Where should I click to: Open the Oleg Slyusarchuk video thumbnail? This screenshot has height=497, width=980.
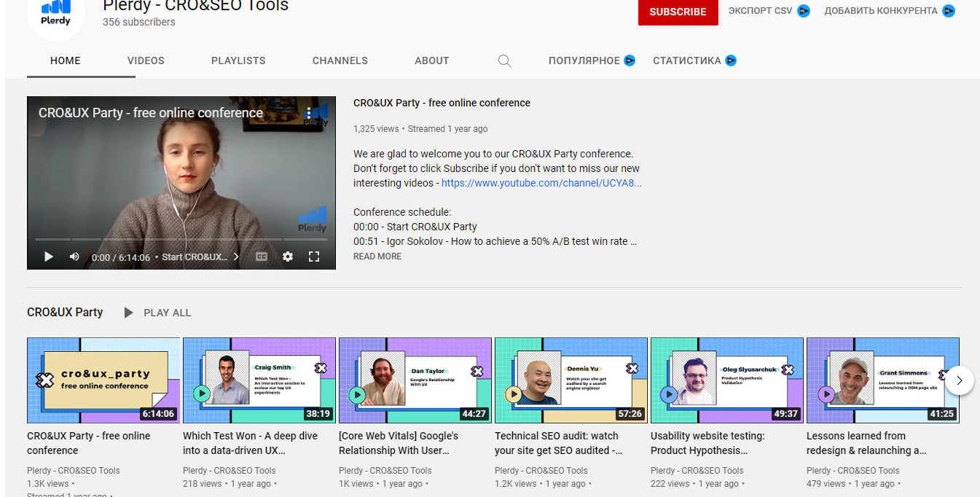coord(727,380)
